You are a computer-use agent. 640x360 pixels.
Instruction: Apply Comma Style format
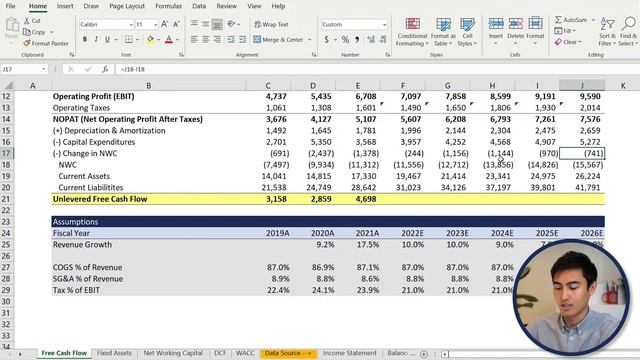click(357, 40)
